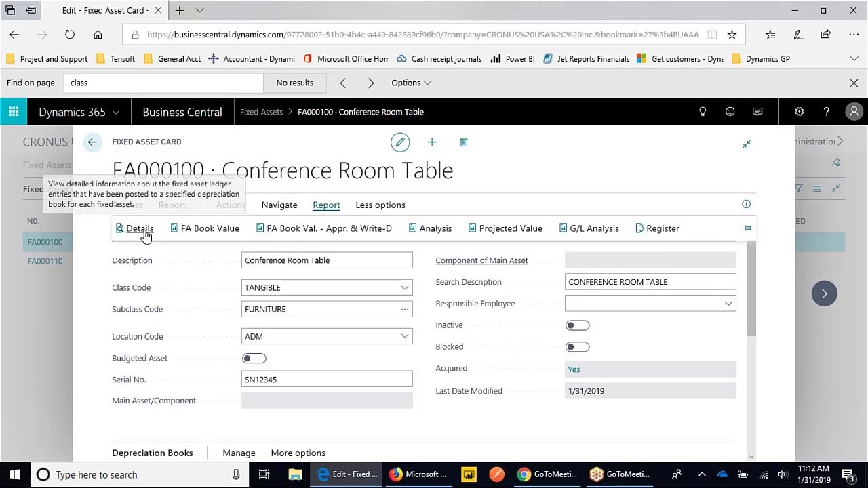Screen dimensions: 868x488
Task: Click the card vertical scrollbar
Action: point(751,288)
